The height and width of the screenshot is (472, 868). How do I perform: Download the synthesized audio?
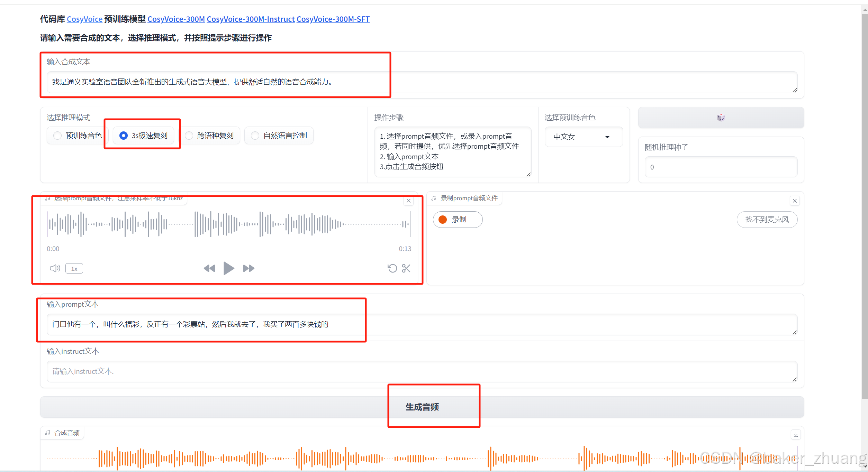pyautogui.click(x=795, y=434)
